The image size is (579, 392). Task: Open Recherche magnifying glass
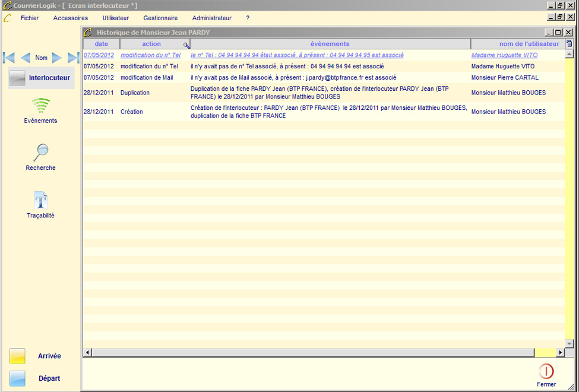point(40,153)
